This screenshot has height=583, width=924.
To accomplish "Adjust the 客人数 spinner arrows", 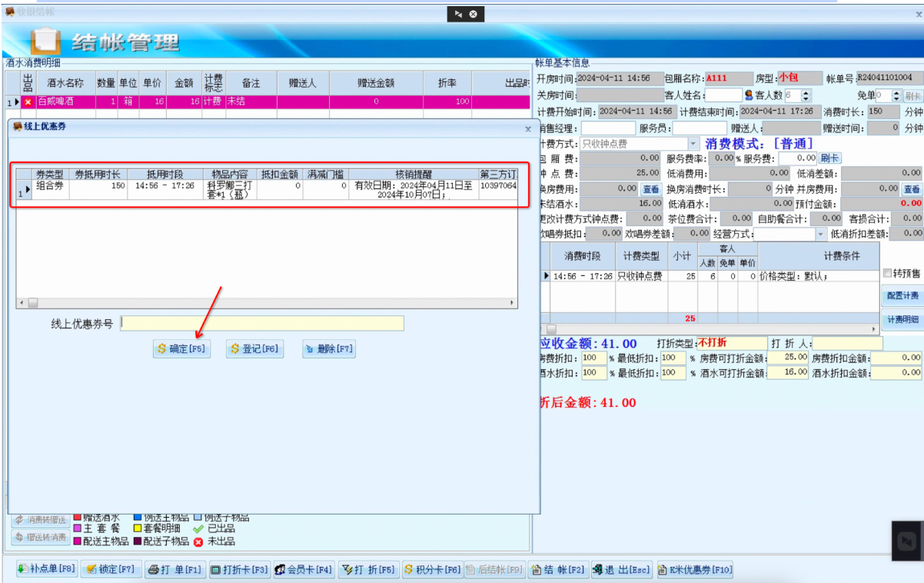I will point(806,95).
